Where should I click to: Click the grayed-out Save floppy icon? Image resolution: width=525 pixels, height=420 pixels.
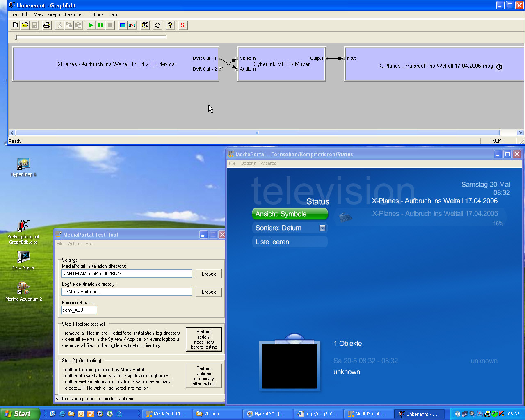click(34, 25)
